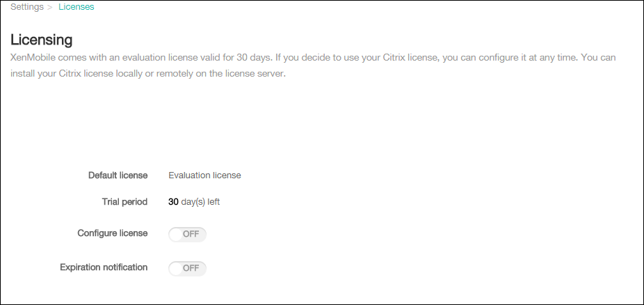Click the Default license label

click(118, 175)
